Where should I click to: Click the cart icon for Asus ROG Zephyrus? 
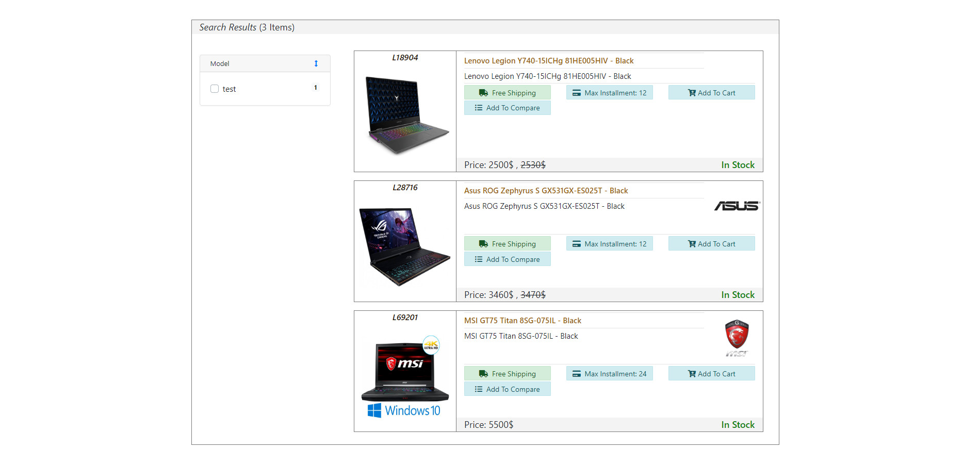[x=692, y=244]
